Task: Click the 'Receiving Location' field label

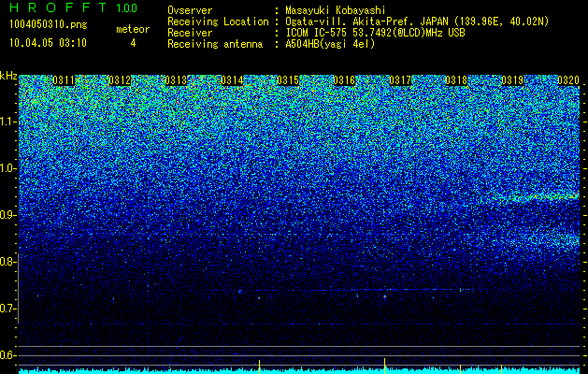Action: click(x=218, y=22)
